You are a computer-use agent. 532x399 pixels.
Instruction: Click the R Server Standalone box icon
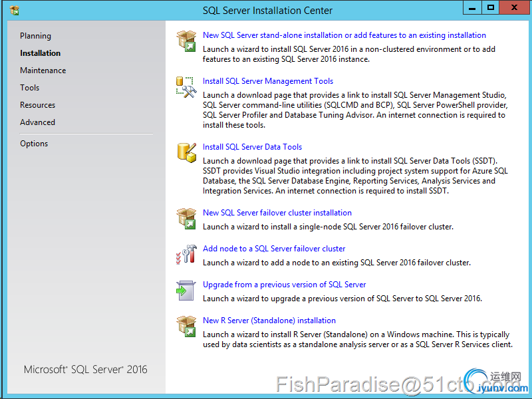pos(186,326)
